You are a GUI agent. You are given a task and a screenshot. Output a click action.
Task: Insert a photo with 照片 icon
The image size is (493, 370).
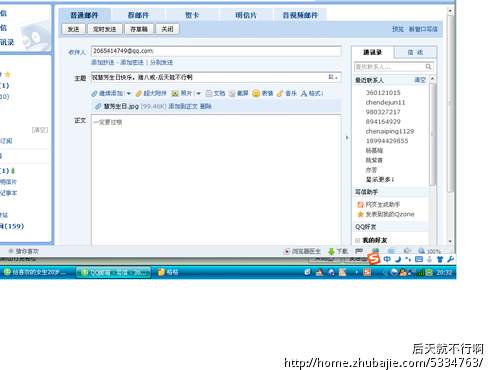tap(175, 94)
